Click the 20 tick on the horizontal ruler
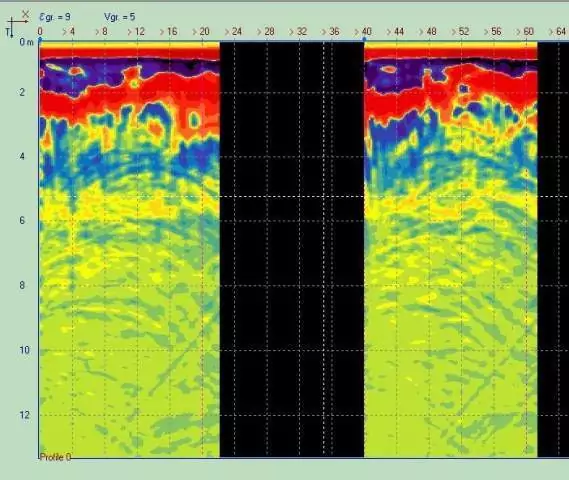This screenshot has width=569, height=480. [x=201, y=32]
